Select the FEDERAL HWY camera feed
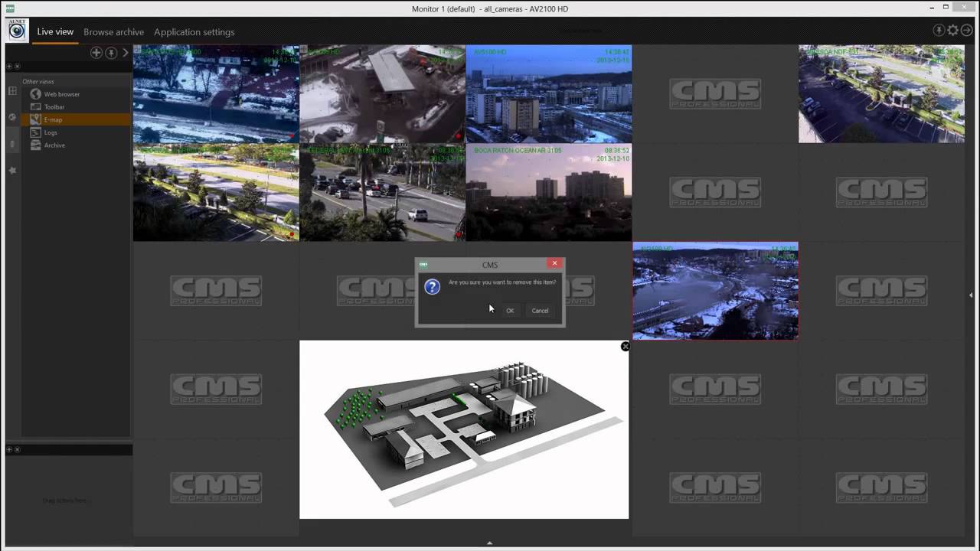Screen dimensions: 980x551 [x=382, y=192]
